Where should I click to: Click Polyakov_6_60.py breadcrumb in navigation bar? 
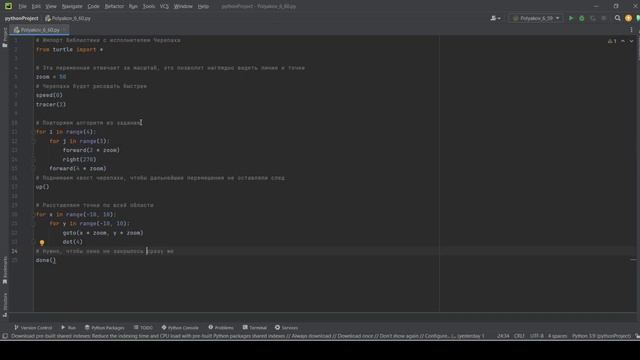[x=68, y=18]
